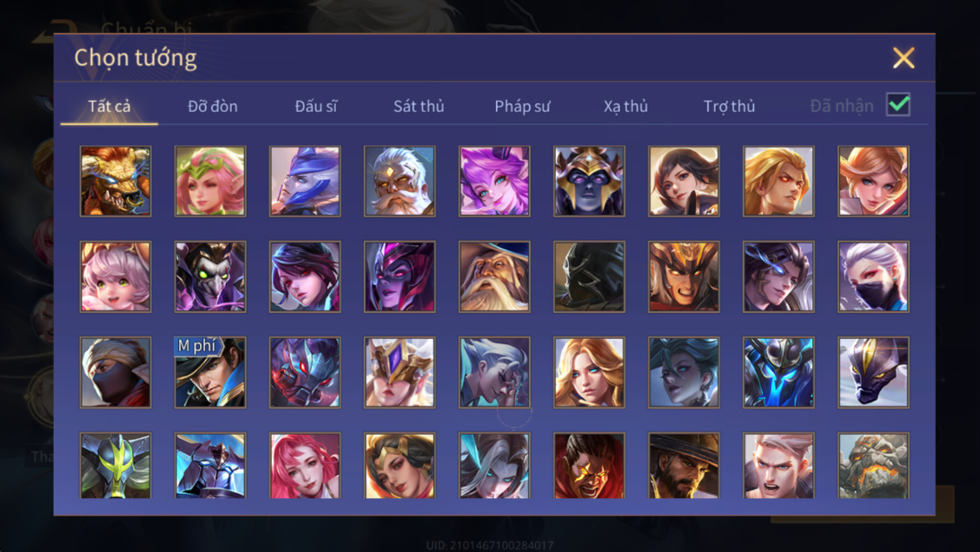
Task: Select the rock lava golem hero portrait
Action: 873,466
